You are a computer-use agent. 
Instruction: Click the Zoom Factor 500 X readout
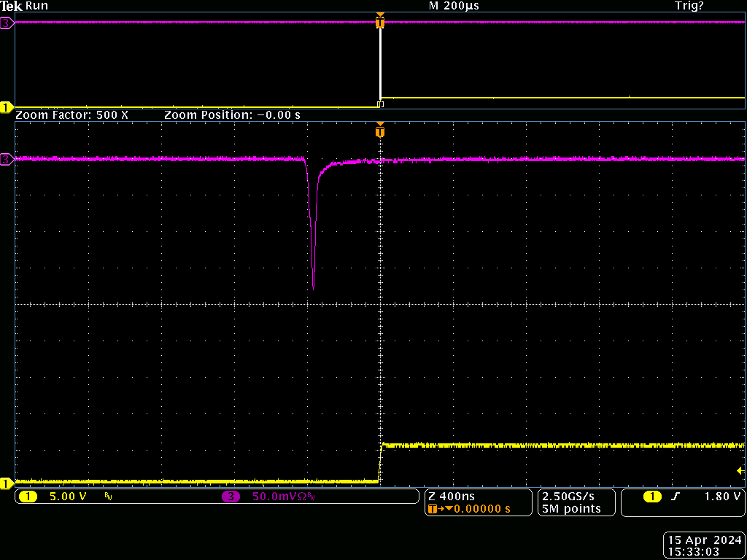click(x=71, y=115)
